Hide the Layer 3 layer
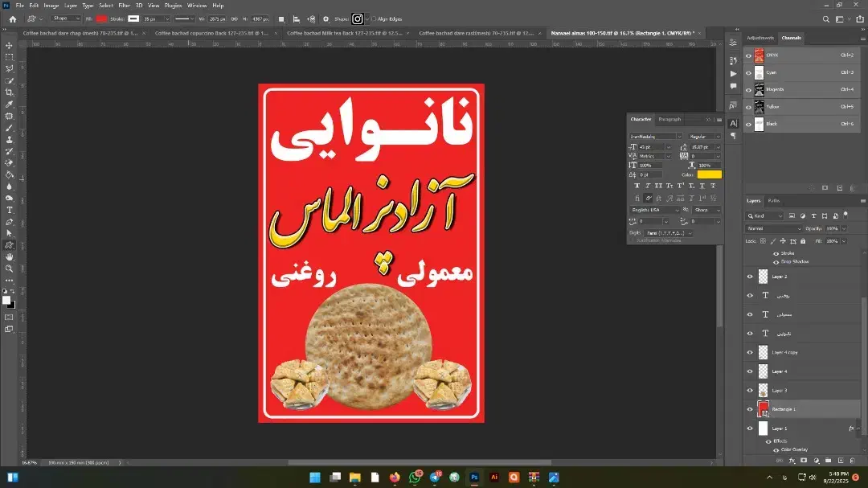Viewport: 868px width, 488px height. click(x=750, y=390)
